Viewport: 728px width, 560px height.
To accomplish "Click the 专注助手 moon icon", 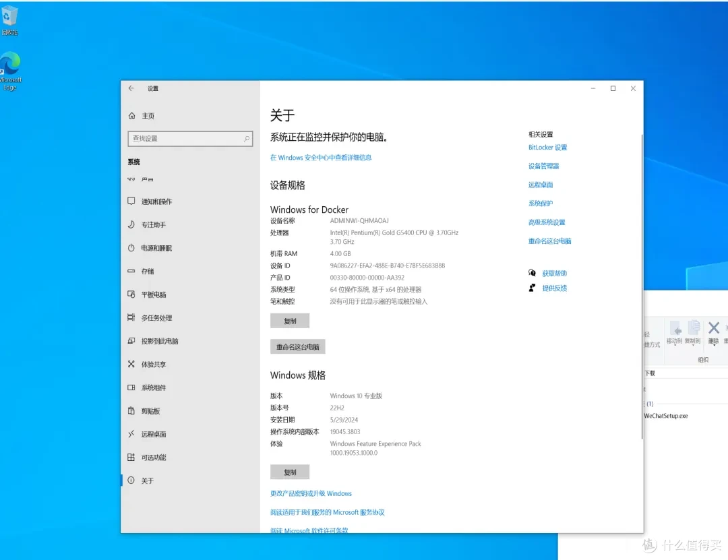I will click(131, 224).
